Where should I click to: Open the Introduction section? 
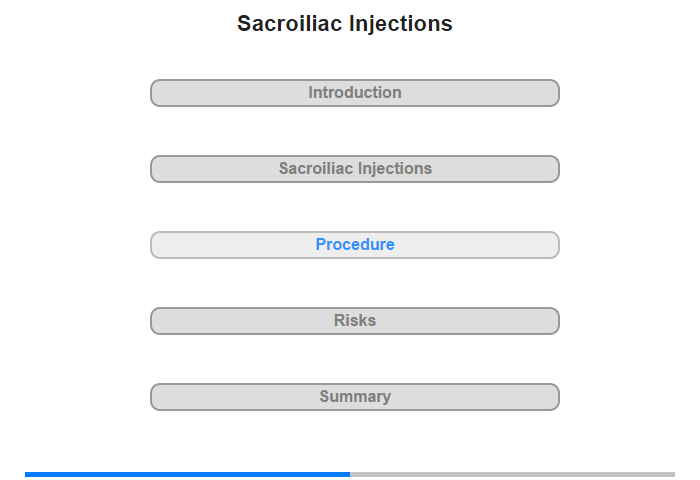354,93
